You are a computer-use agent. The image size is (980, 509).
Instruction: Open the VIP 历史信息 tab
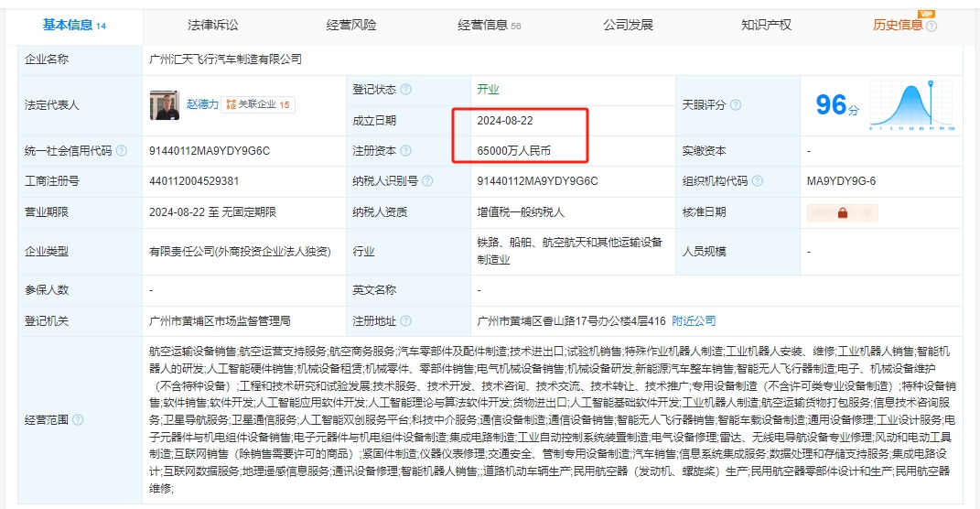coord(898,25)
